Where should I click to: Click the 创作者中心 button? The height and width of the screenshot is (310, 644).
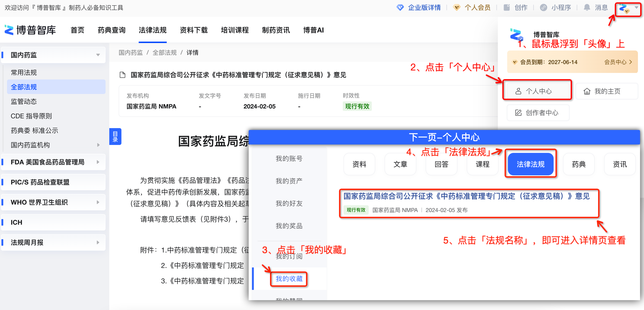[538, 113]
